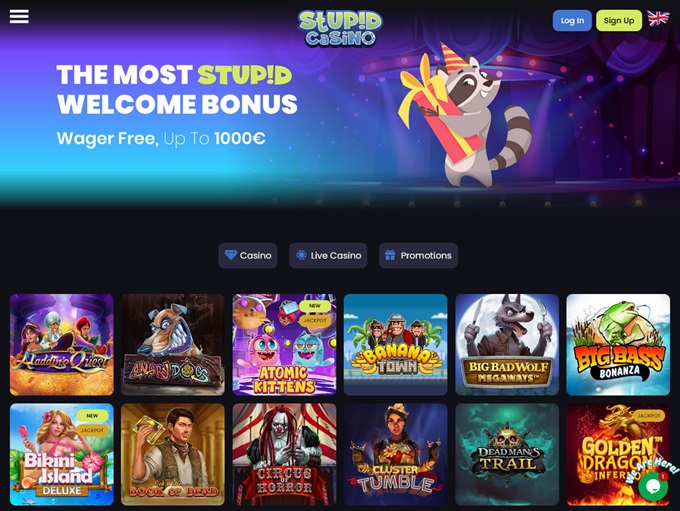Open the Atomic Kittens game tile

click(284, 345)
